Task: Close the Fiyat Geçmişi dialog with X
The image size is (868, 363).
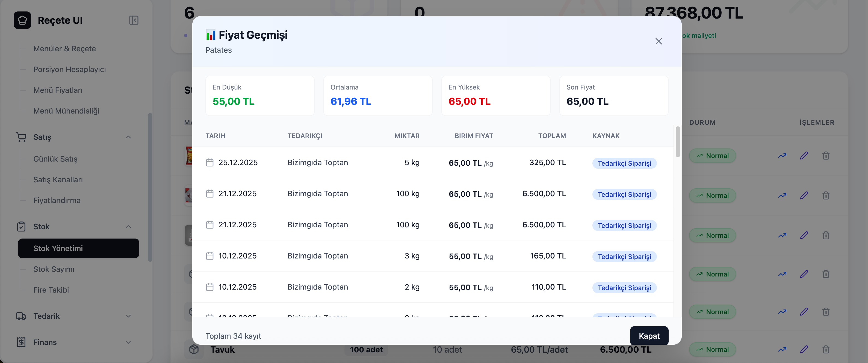Action: coord(659,41)
